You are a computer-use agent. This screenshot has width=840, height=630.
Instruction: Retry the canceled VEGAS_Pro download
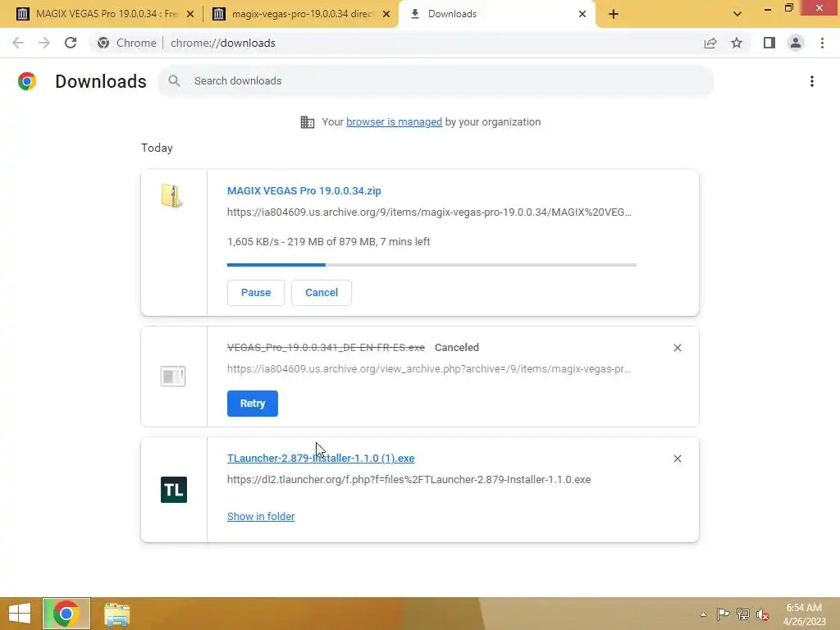point(253,404)
